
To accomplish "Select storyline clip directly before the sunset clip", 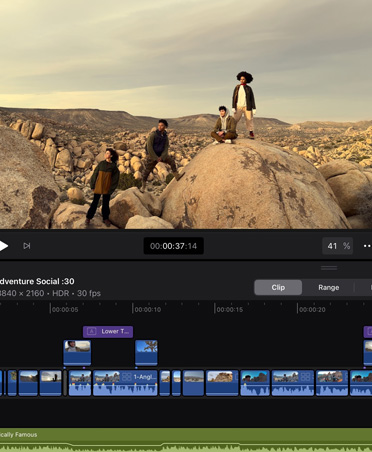I will coord(28,383).
